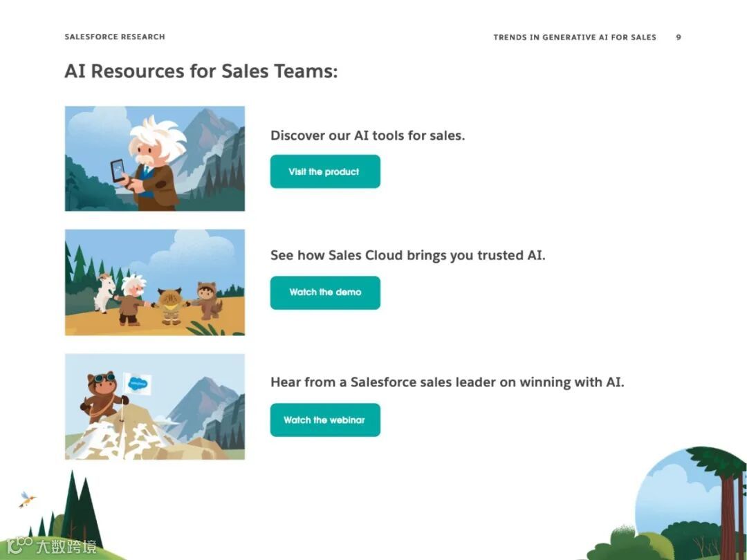Image resolution: width=747 pixels, height=560 pixels.
Task: Select 'Discover our AI tools for sales.' text
Action: click(x=367, y=136)
